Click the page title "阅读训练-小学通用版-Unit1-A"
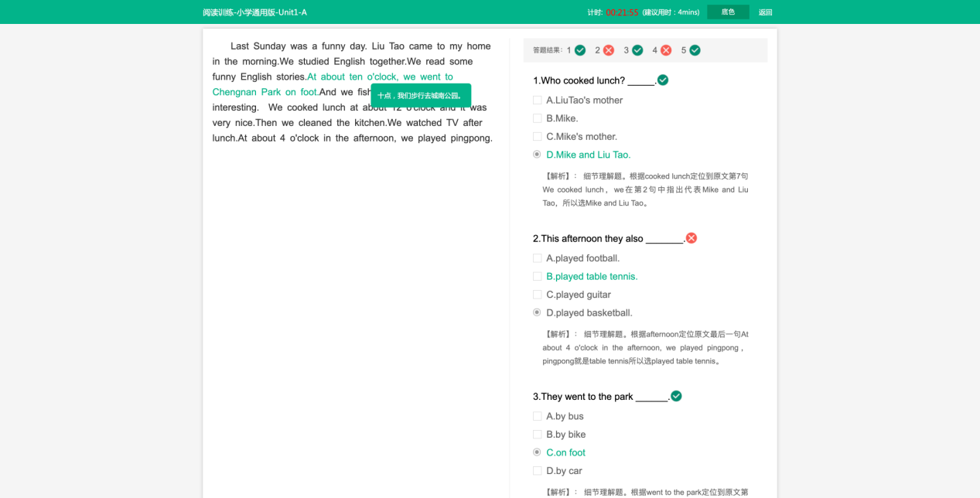980x498 pixels. click(x=254, y=12)
